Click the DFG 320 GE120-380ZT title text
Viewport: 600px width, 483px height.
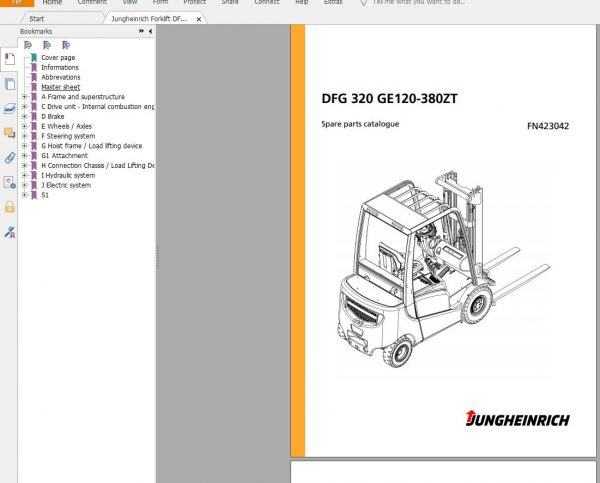coord(390,99)
